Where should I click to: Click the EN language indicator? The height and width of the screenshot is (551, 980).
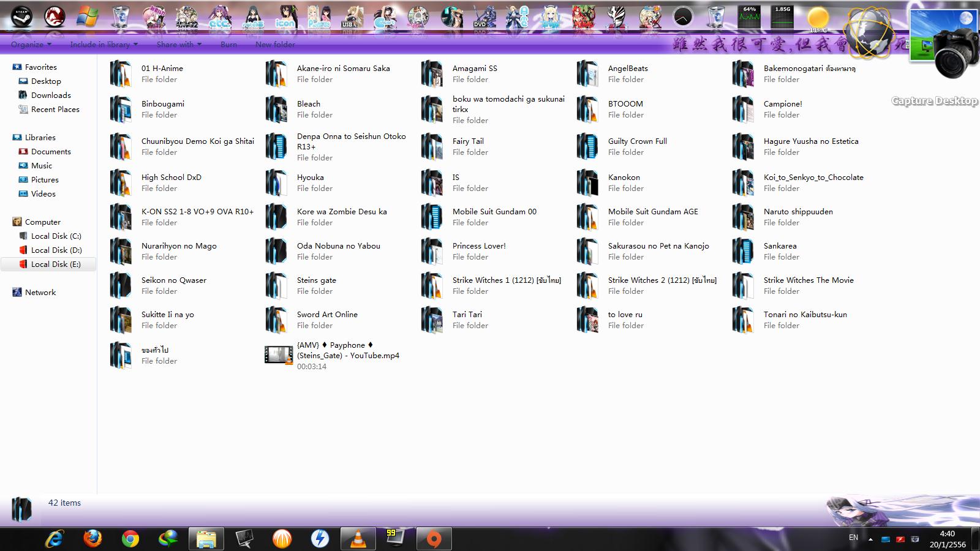point(853,538)
